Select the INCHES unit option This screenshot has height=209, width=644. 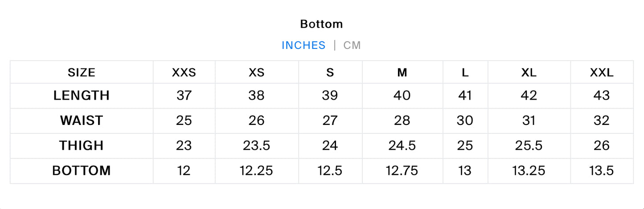(304, 45)
